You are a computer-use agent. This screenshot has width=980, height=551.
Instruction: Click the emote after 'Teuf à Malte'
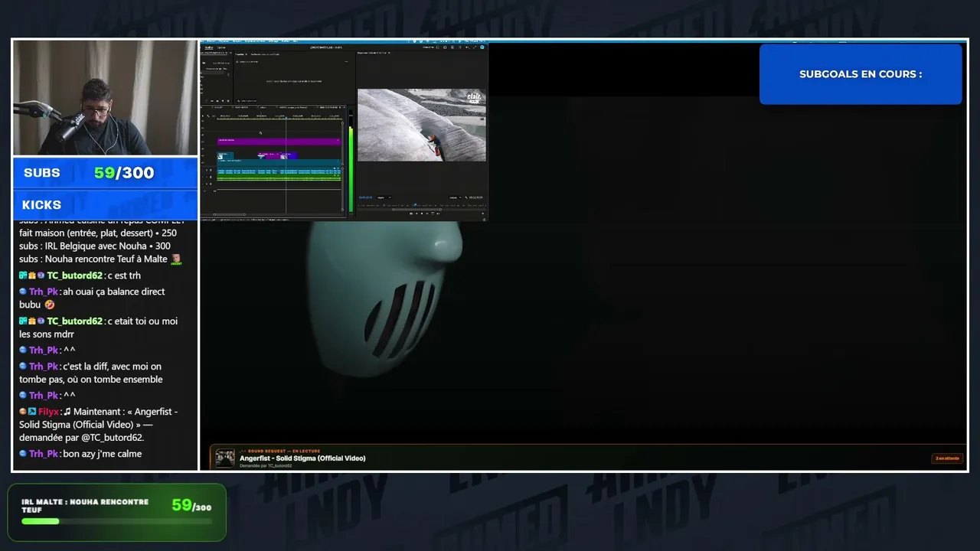coord(176,259)
